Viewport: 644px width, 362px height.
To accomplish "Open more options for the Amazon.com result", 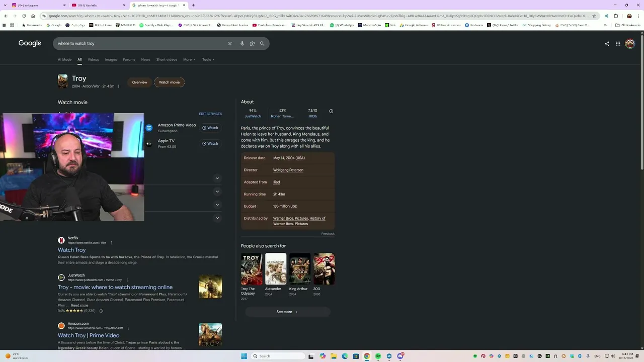I will pos(128,328).
